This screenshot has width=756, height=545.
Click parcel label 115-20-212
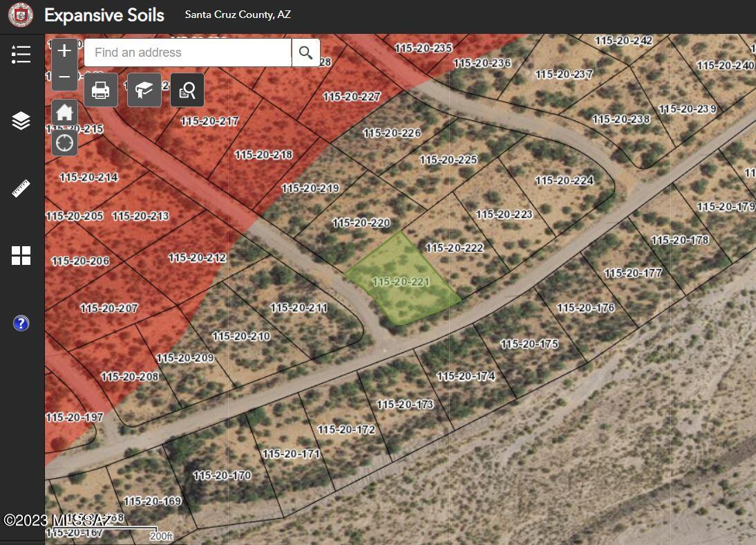coord(197,258)
